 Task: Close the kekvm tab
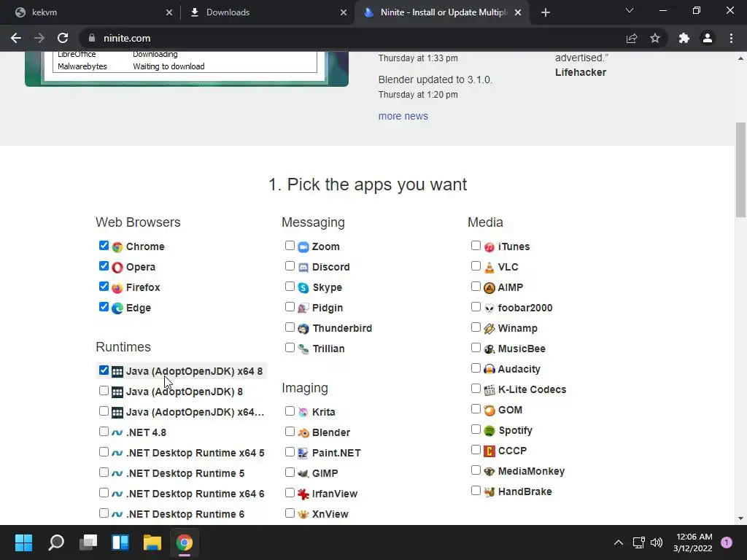[169, 12]
